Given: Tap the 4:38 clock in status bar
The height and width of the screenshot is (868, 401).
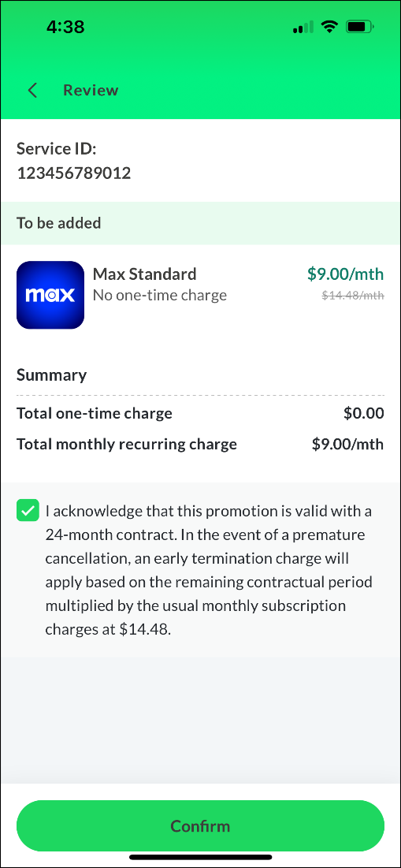Looking at the screenshot, I should click(x=66, y=27).
